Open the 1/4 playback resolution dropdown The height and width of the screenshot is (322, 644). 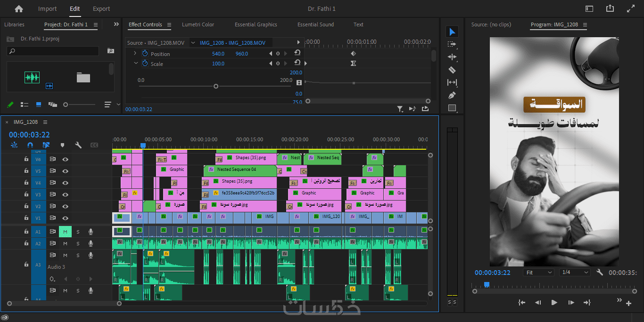pos(575,273)
